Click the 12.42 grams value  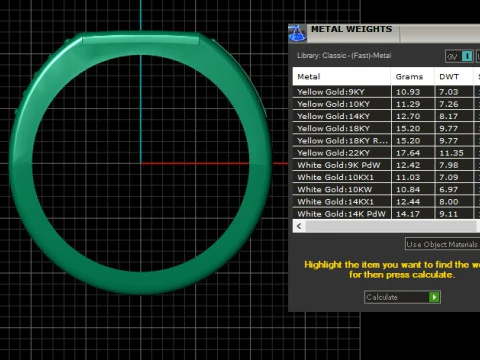point(408,165)
